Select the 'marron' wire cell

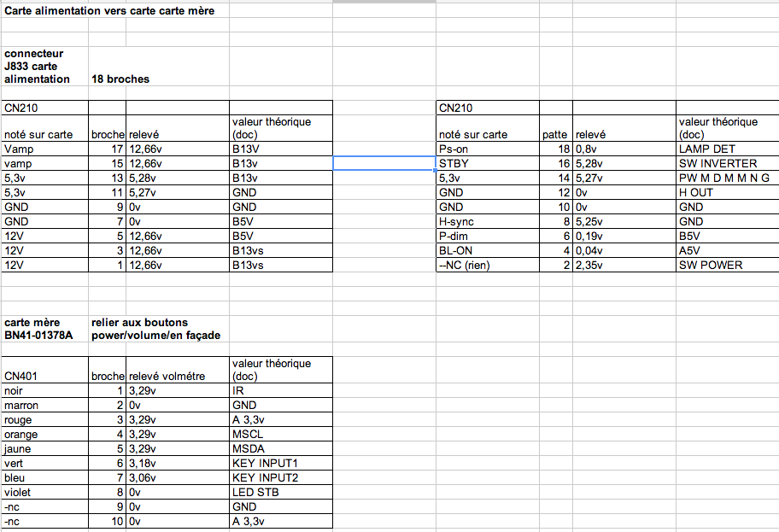[44, 406]
